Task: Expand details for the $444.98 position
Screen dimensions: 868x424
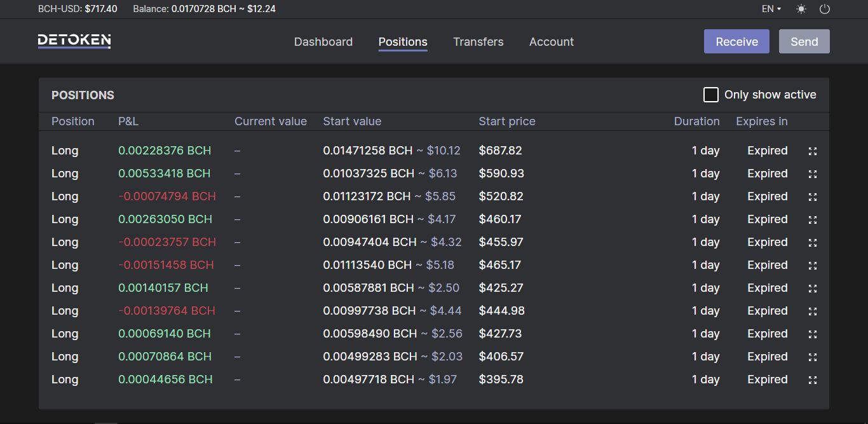Action: pos(812,311)
